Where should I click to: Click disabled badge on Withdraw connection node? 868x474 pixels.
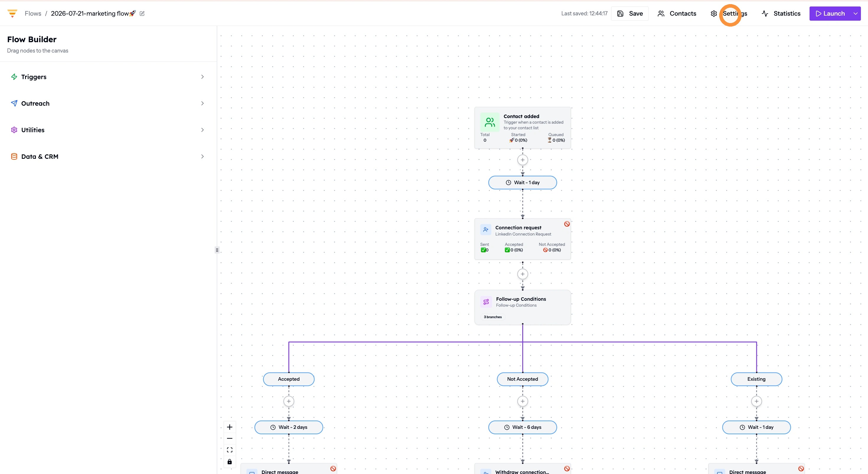(x=567, y=469)
